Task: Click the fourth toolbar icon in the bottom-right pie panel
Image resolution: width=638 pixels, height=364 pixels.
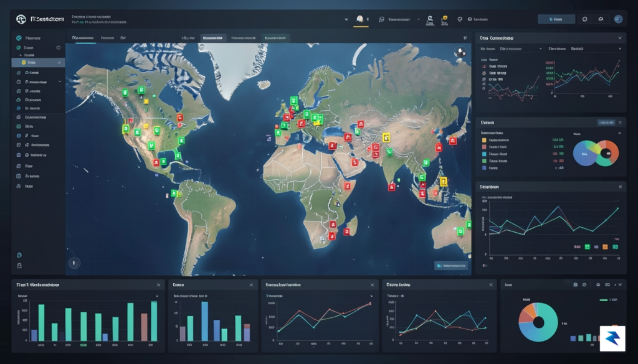Action: pos(607,285)
